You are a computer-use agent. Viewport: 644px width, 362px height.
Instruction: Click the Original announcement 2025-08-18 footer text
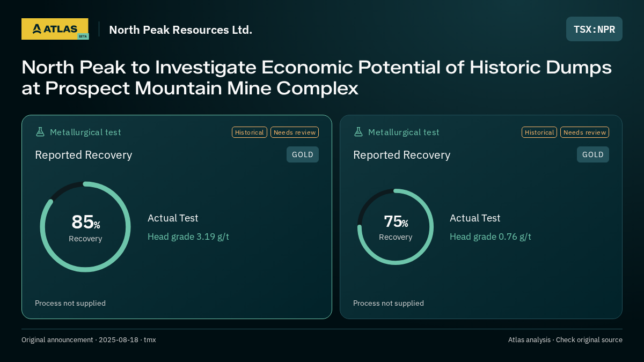pyautogui.click(x=89, y=340)
